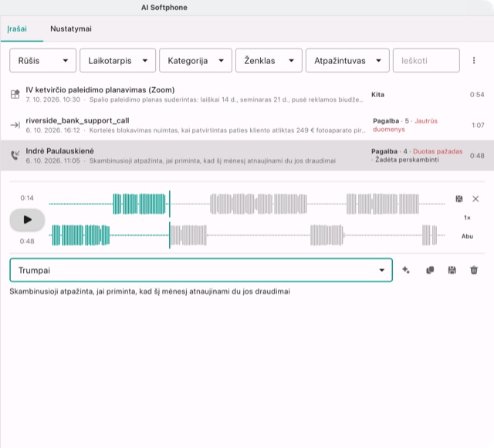Copy the summary text to clipboard
Image resolution: width=494 pixels, height=448 pixels.
430,270
